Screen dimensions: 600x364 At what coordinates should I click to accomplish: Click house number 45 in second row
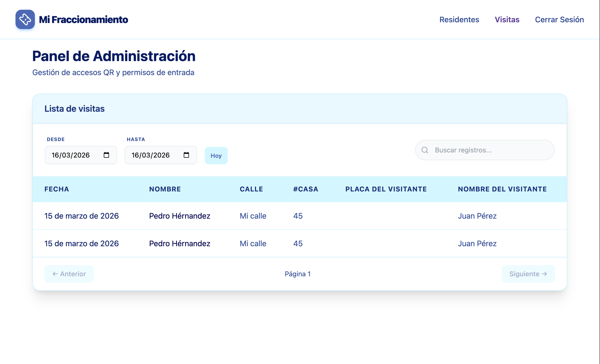click(x=298, y=244)
